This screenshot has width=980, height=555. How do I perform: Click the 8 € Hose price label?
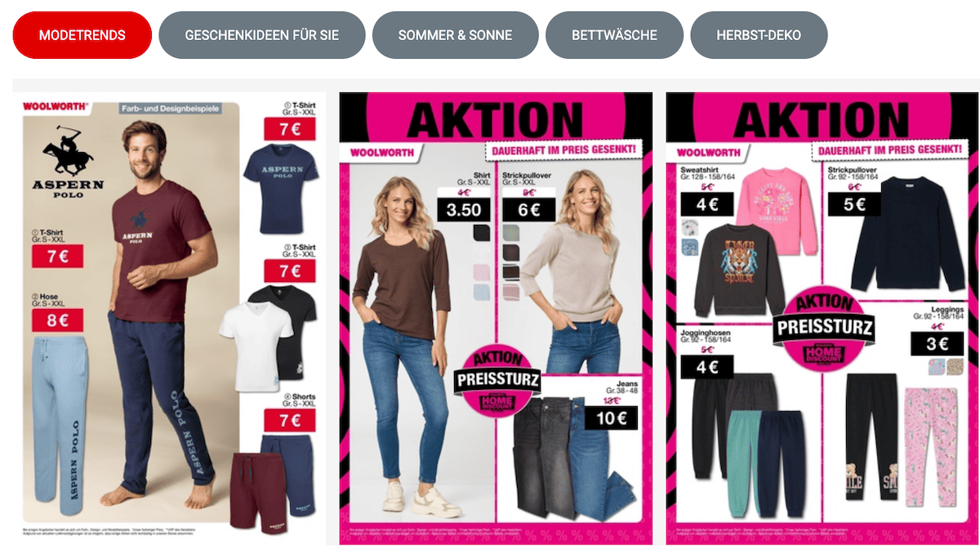[x=57, y=320]
